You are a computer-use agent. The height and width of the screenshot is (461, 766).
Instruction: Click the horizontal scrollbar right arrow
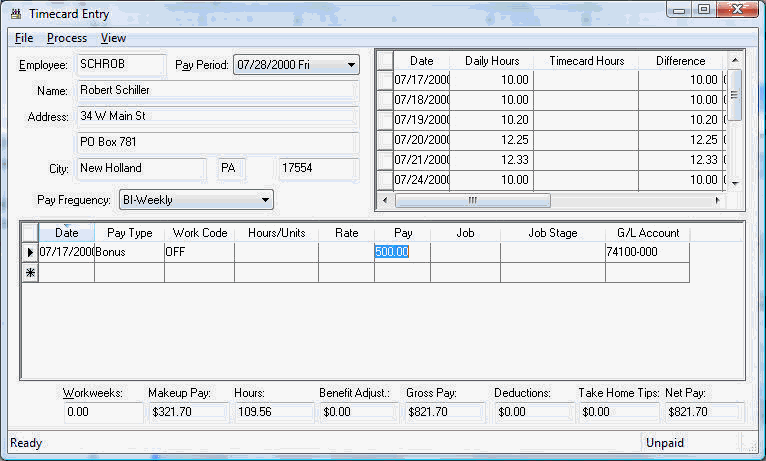717,200
